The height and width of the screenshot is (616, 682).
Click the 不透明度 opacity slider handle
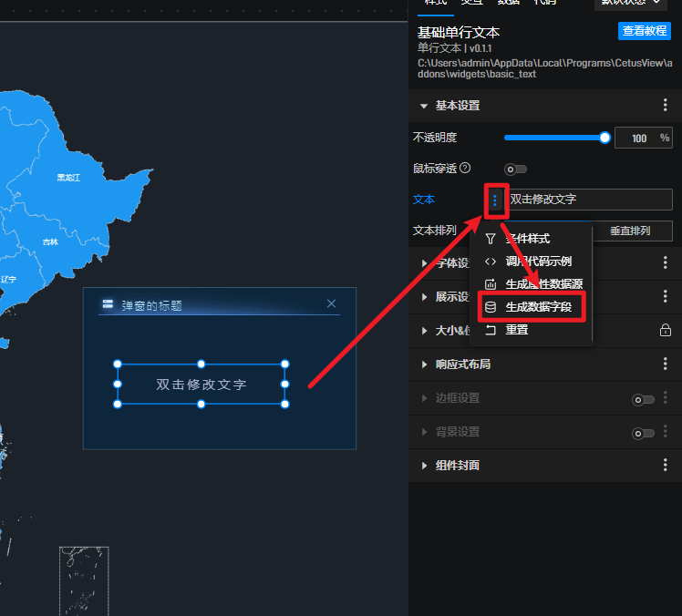tap(604, 138)
